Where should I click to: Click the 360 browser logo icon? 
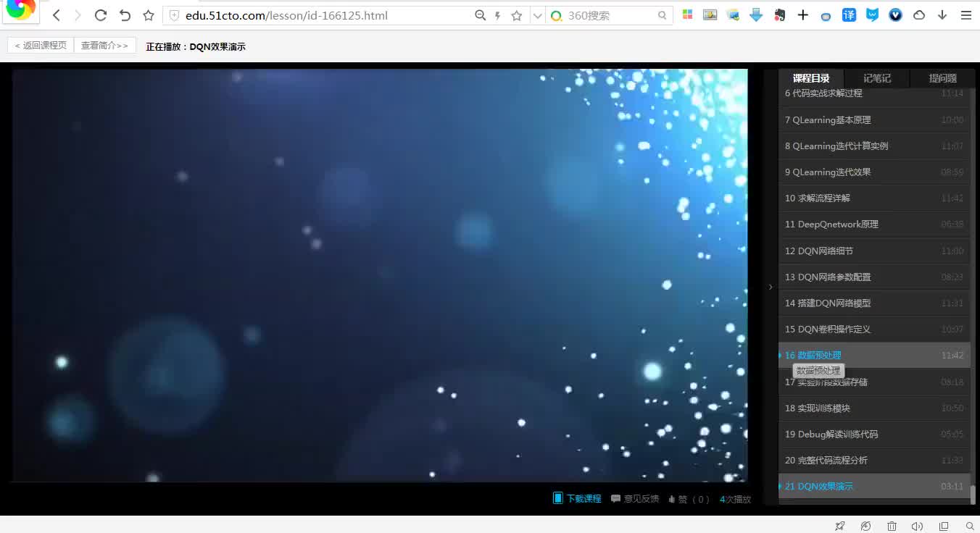pos(20,9)
